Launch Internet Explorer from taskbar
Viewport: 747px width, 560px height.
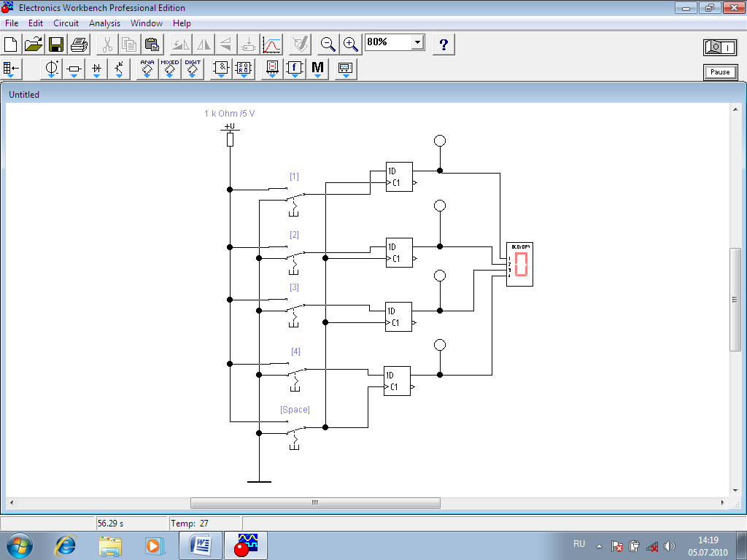click(65, 545)
